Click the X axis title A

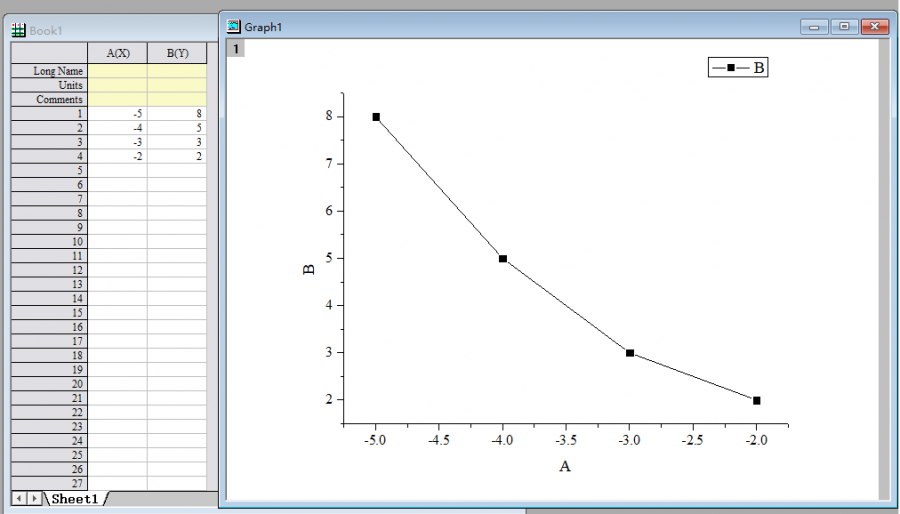click(565, 466)
